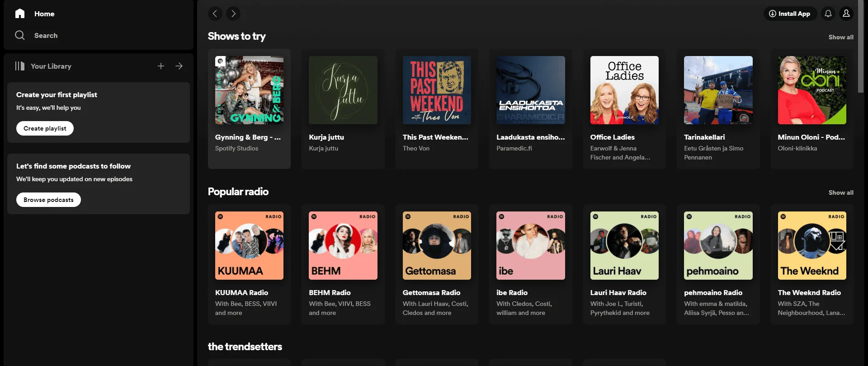Click the Browse podcasts button
The image size is (868, 366).
tap(48, 200)
